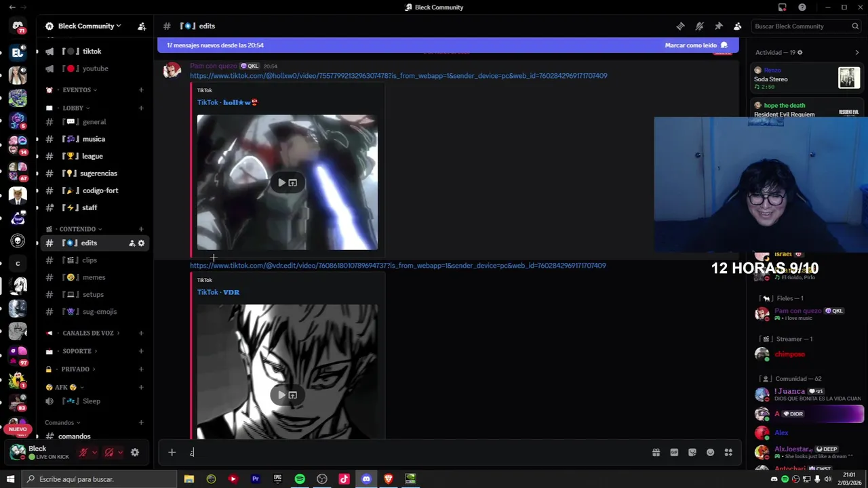
Task: Open the Threads icon in channel header
Action: [x=680, y=26]
